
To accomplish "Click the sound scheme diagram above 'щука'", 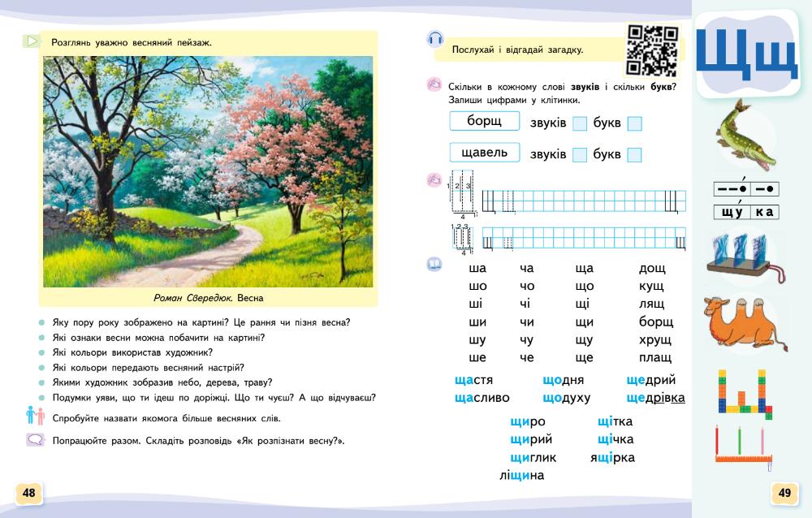I will [745, 188].
